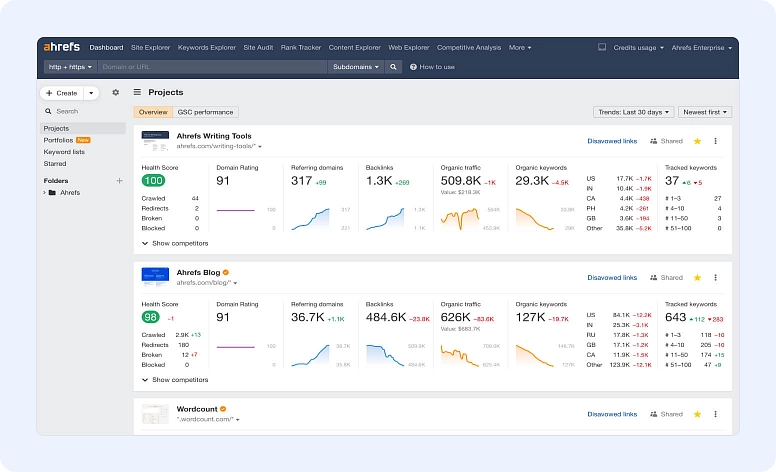The height and width of the screenshot is (472, 776).
Task: Open the More menu dropdown
Action: coord(520,47)
